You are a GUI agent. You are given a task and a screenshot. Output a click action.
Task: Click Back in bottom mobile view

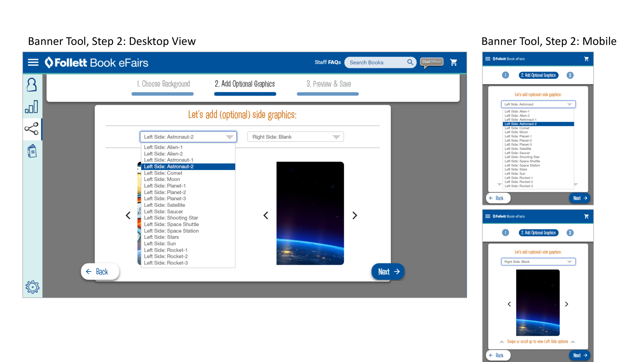coord(498,355)
